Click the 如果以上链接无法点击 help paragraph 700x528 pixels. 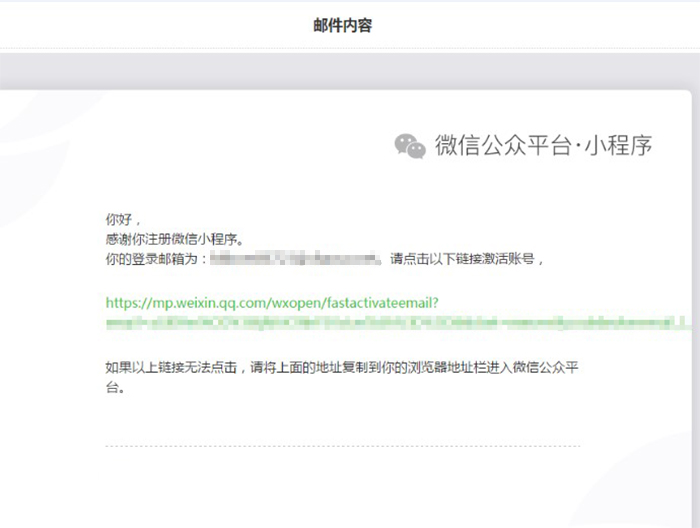342,367
